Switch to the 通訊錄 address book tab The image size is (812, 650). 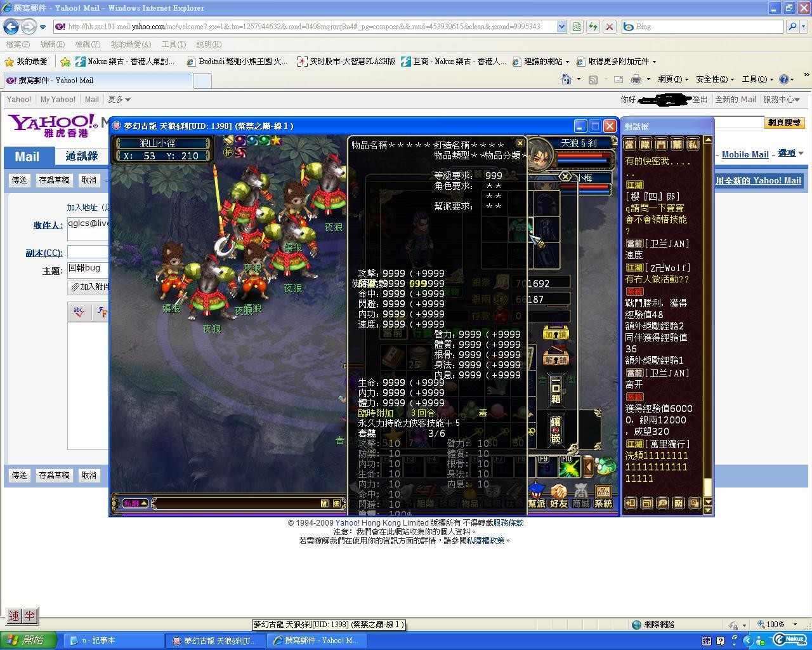pyautogui.click(x=82, y=156)
